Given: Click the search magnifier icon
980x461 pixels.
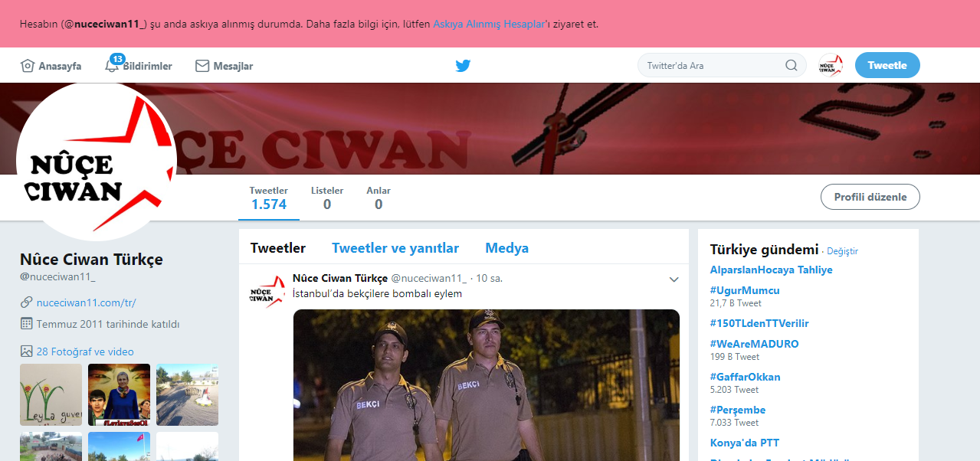Looking at the screenshot, I should click(792, 66).
